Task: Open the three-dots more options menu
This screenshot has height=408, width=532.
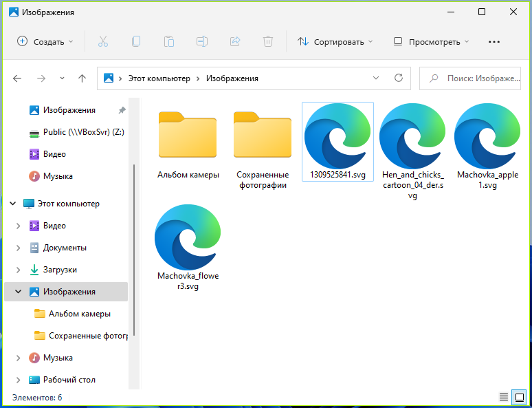Action: coord(494,42)
